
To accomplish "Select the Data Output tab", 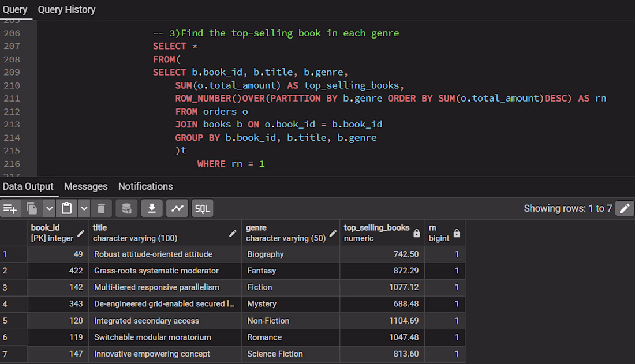I will pyautogui.click(x=28, y=186).
